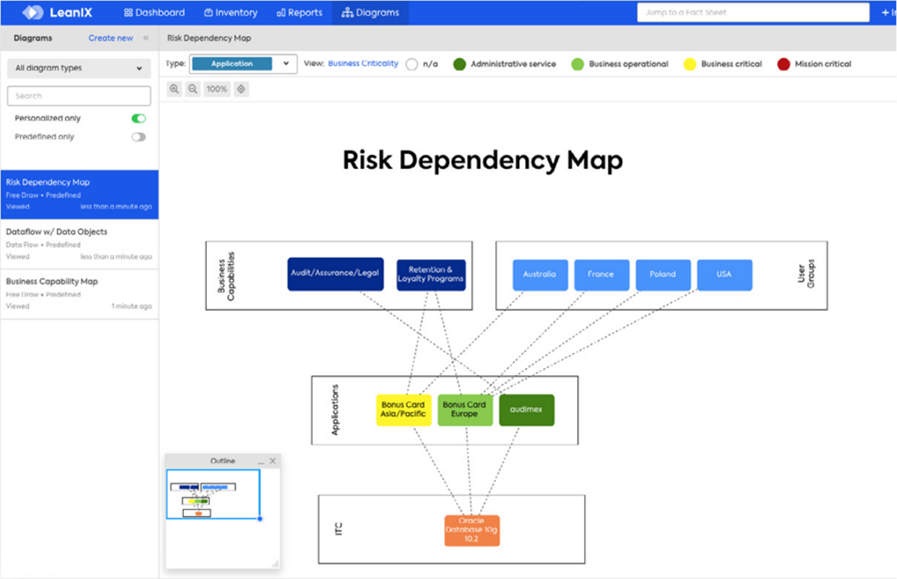Close the Outline panel
Screen dimensions: 897x579
[x=273, y=461]
